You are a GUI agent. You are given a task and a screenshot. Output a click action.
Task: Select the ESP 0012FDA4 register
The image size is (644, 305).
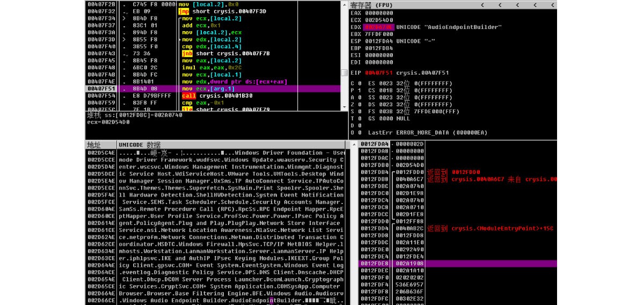(x=392, y=41)
